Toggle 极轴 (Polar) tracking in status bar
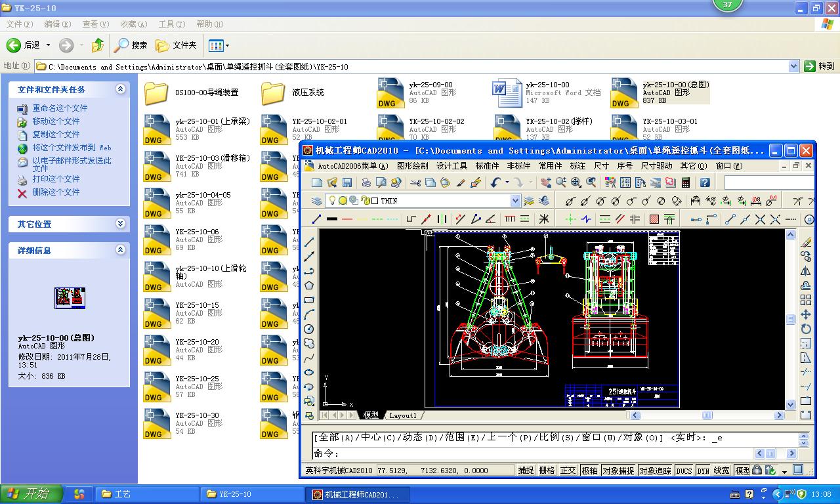The image size is (840, 504). 589,471
